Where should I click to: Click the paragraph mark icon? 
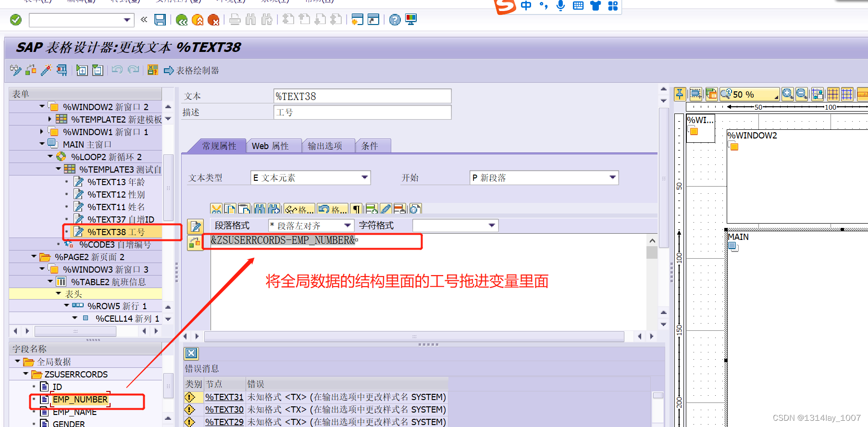pyautogui.click(x=356, y=209)
